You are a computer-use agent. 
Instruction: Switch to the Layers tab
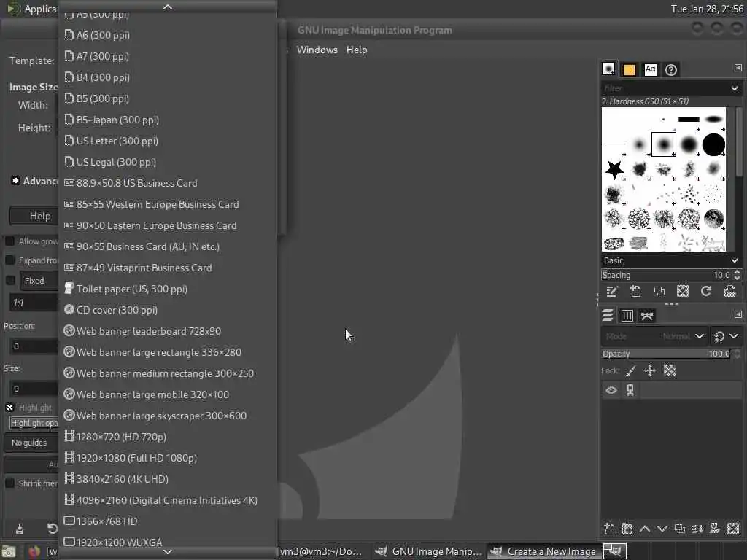coord(608,315)
